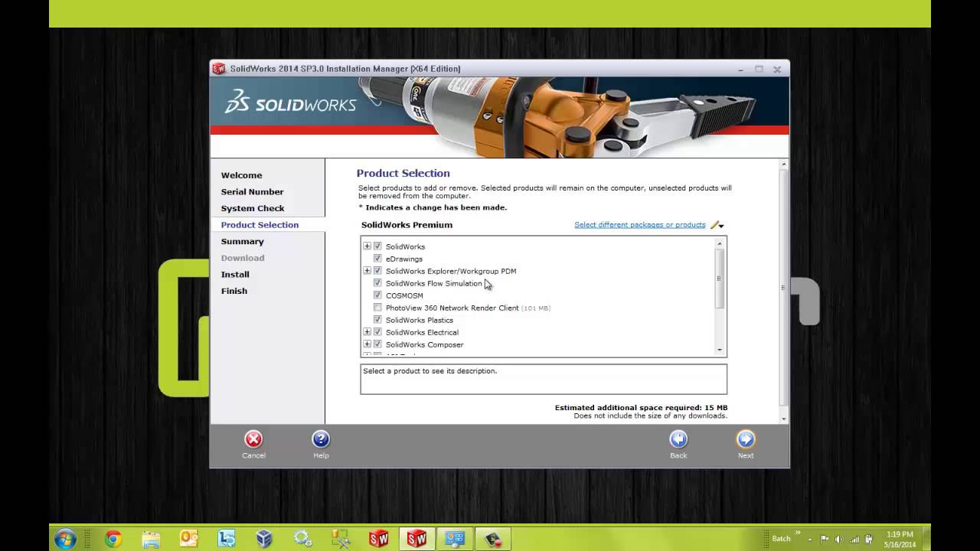This screenshot has height=551, width=980.
Task: Toggle the SolidWorks Plastics checkbox
Action: 377,320
